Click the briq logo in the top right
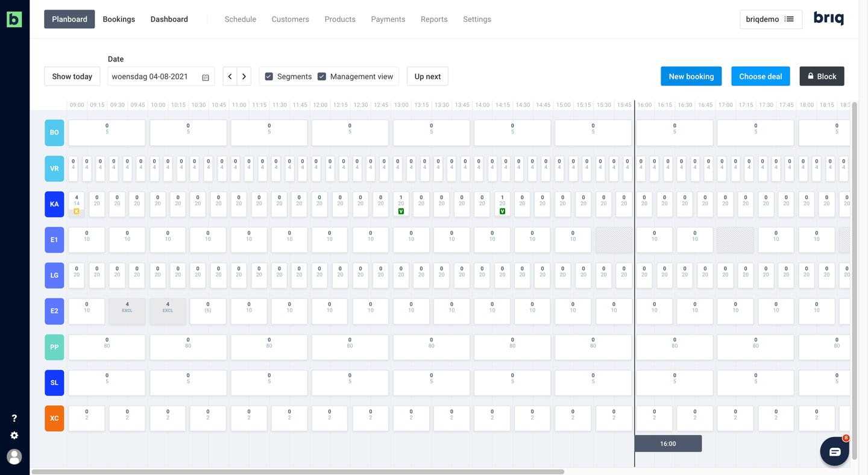This screenshot has width=868, height=475. click(828, 18)
